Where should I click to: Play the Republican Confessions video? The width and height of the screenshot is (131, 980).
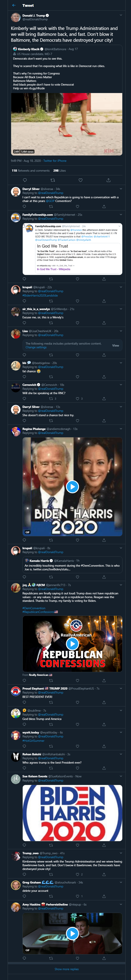[x=72, y=644]
